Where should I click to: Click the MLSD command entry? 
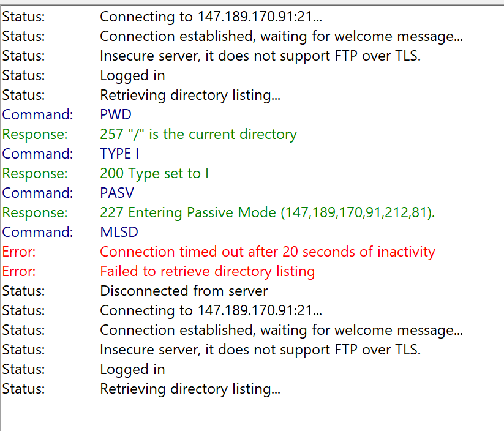point(119,232)
